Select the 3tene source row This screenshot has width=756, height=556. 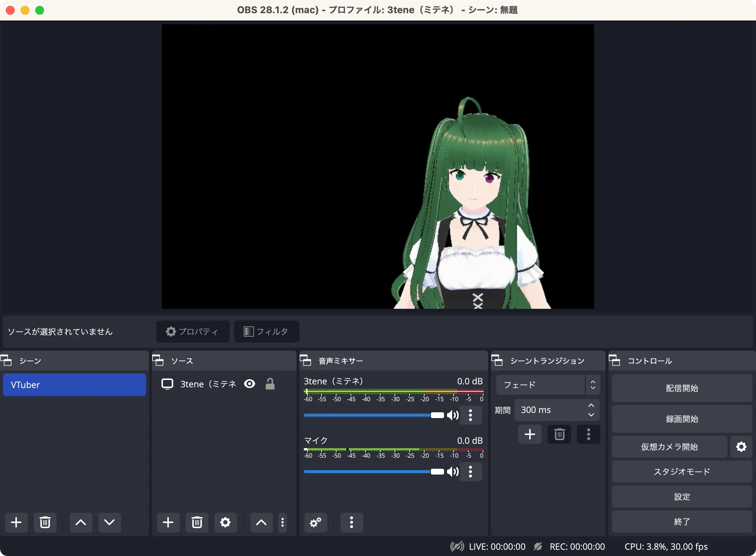(224, 384)
